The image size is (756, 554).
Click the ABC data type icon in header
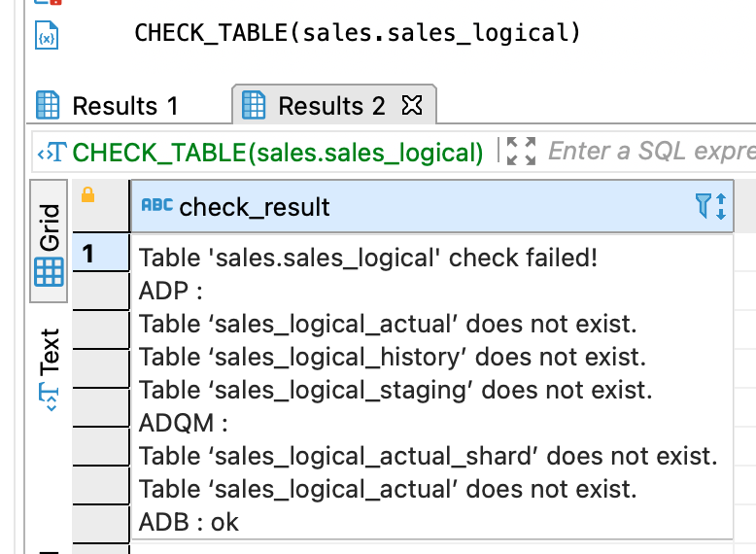156,205
